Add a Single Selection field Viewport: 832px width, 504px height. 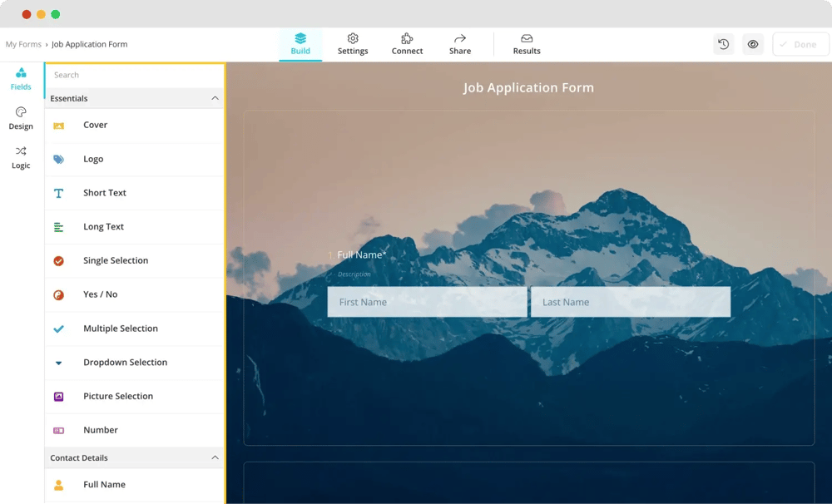click(x=115, y=261)
